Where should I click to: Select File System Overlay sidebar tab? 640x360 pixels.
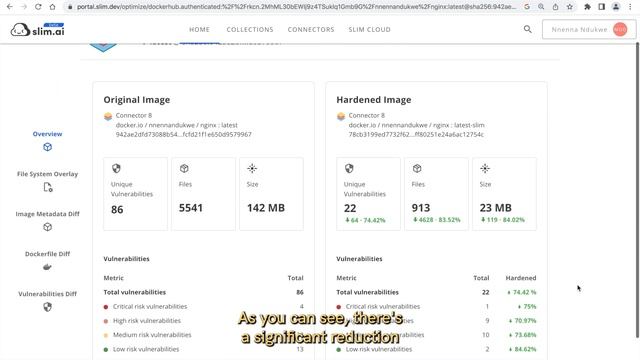click(x=47, y=174)
